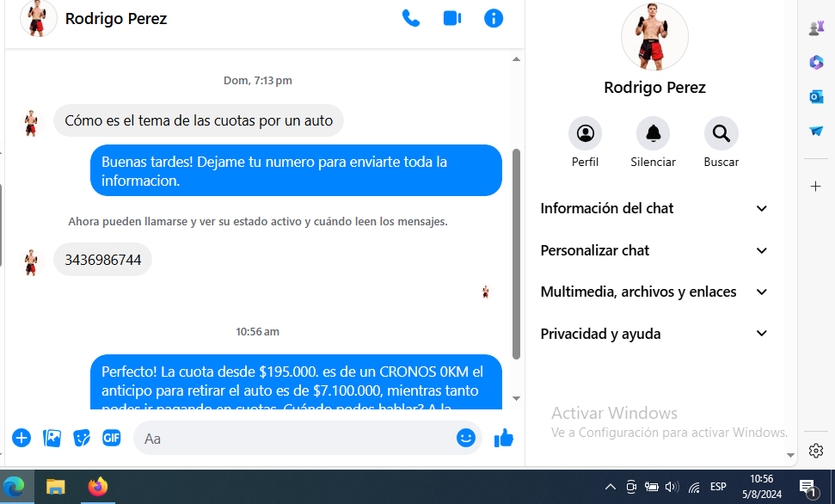Open the GIF picker
Image resolution: width=835 pixels, height=504 pixels.
(112, 438)
